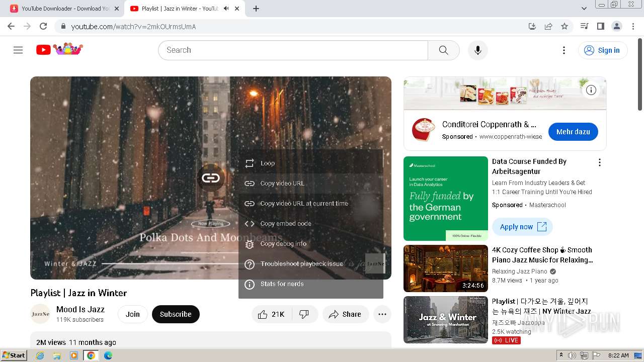Open the Chrome profile avatar
This screenshot has width=644, height=362.
(x=616, y=26)
